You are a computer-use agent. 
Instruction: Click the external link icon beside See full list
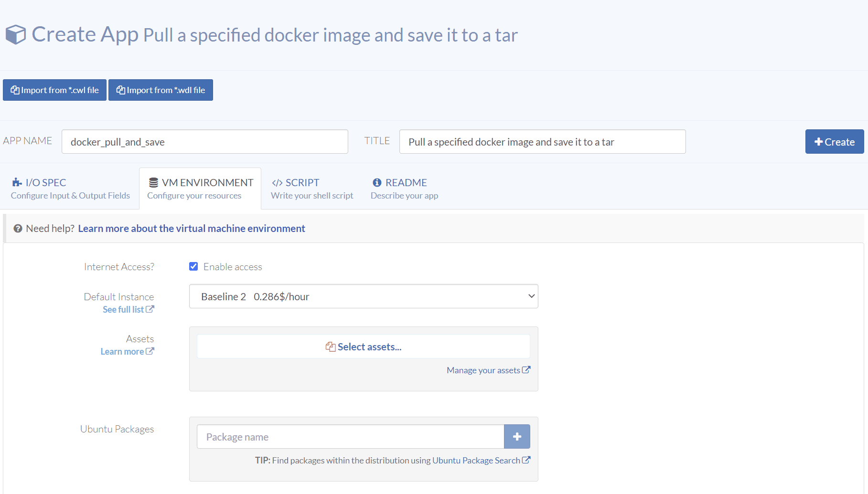pos(150,309)
